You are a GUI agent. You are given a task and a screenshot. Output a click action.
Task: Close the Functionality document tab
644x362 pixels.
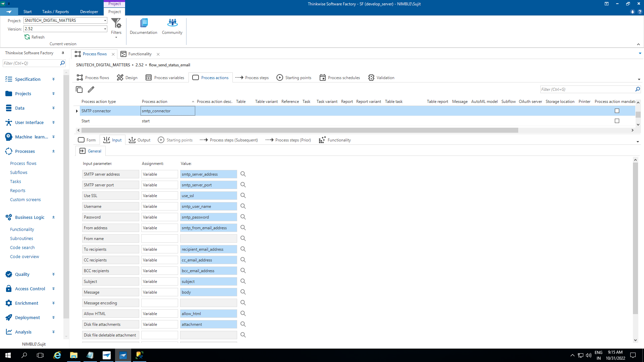click(x=158, y=54)
